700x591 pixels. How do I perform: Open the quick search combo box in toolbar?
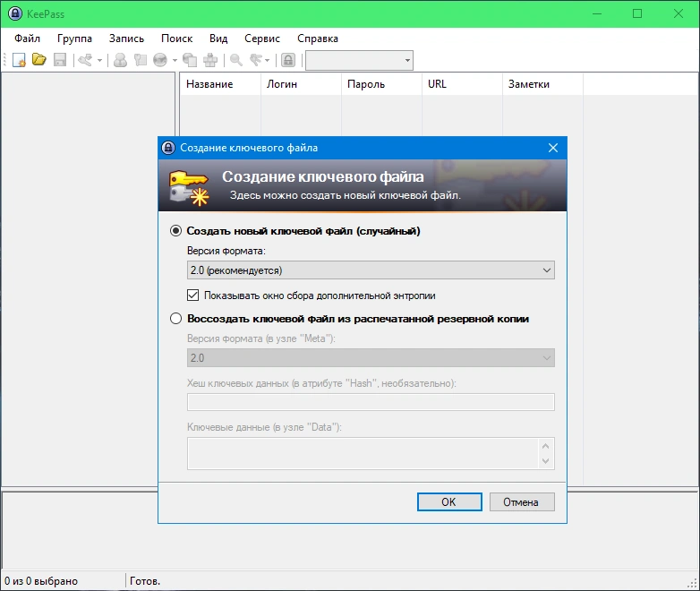point(359,60)
